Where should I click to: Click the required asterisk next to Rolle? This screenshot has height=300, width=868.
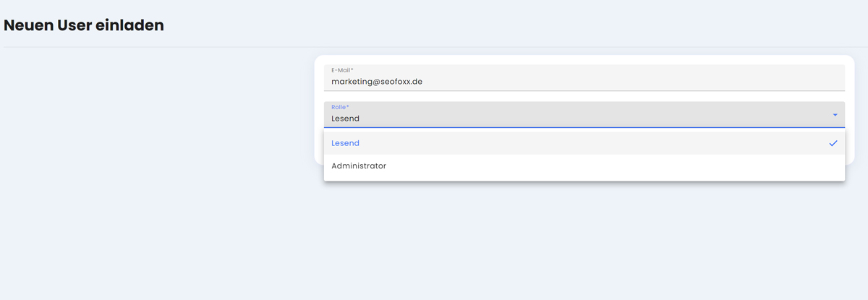click(x=347, y=107)
